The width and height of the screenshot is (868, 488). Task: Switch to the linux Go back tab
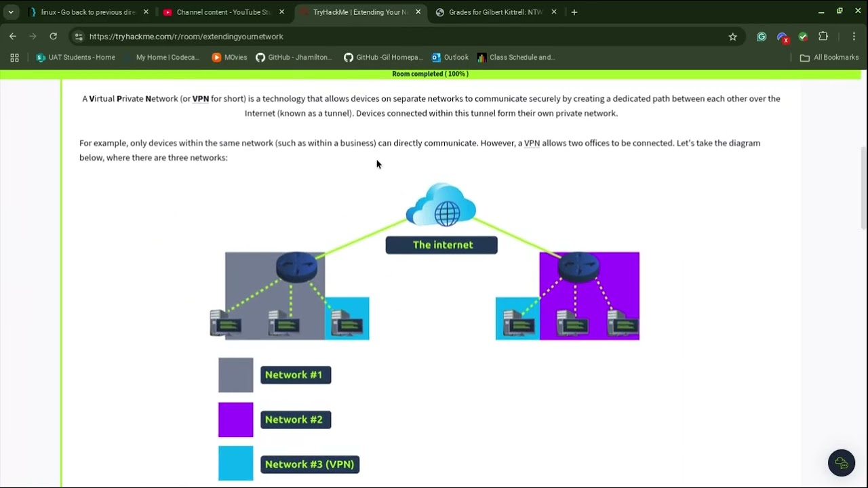point(88,12)
